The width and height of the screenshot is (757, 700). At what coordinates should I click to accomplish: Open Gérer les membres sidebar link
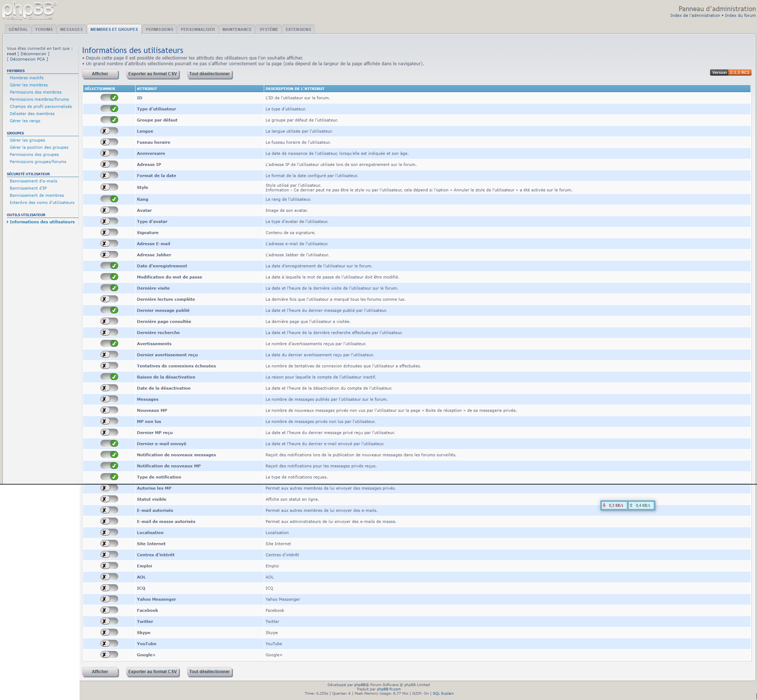(29, 85)
